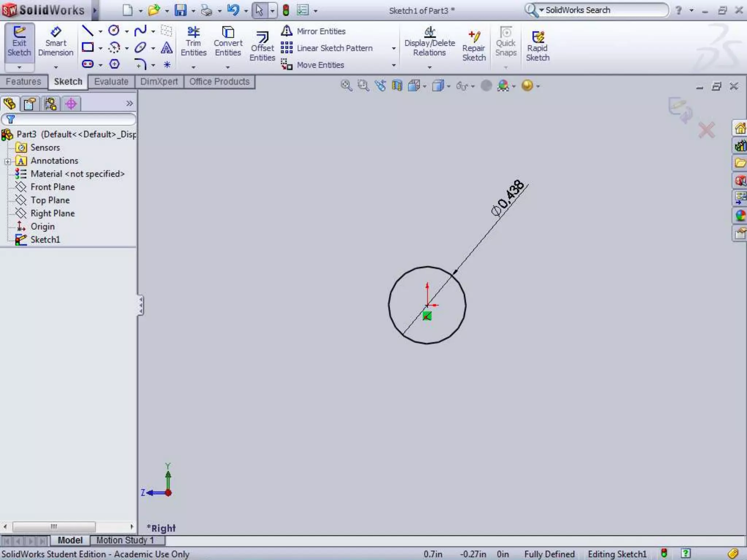Click the Zoom to Fit icon
This screenshot has height=560, width=747.
(346, 86)
